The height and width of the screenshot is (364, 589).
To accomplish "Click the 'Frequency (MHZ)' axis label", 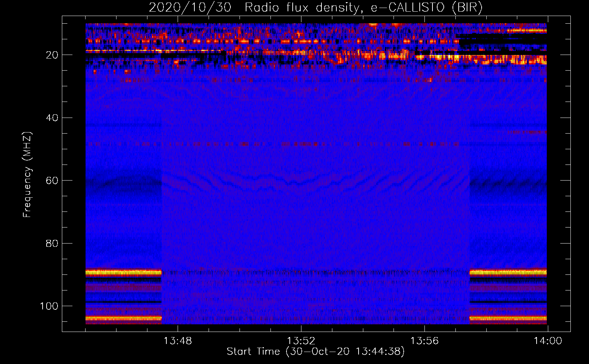I will click(27, 175).
